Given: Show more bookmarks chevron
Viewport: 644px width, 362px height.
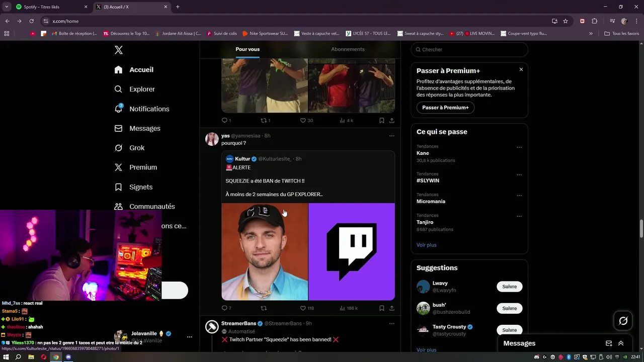Looking at the screenshot, I should 591,34.
